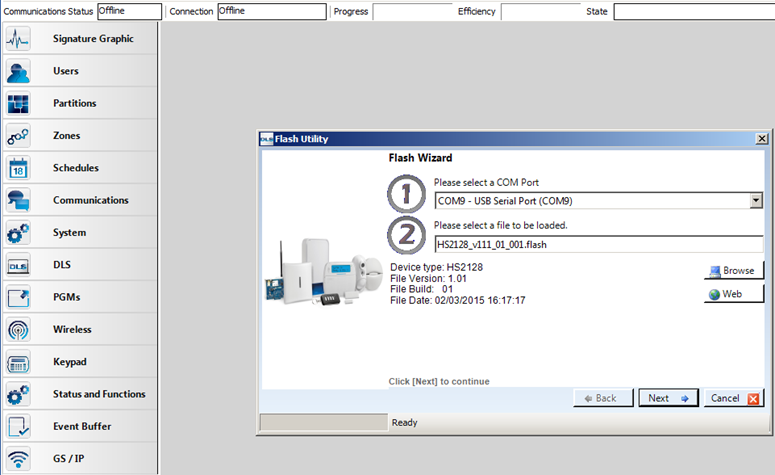Click the flash file name field
The width and height of the screenshot is (775, 475).
598,244
